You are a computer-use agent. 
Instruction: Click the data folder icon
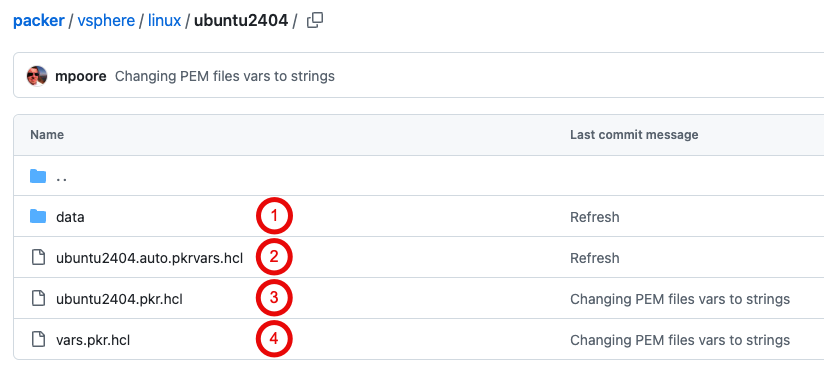click(x=38, y=216)
